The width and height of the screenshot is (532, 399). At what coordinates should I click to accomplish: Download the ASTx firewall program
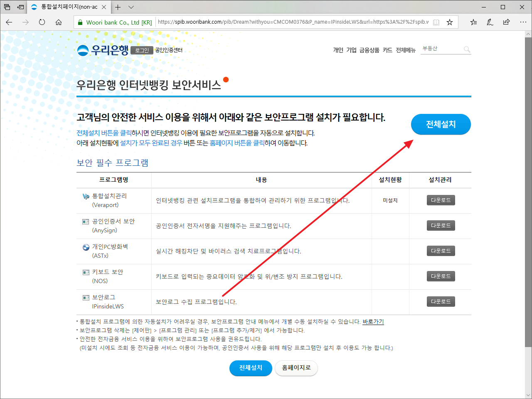[x=441, y=251]
